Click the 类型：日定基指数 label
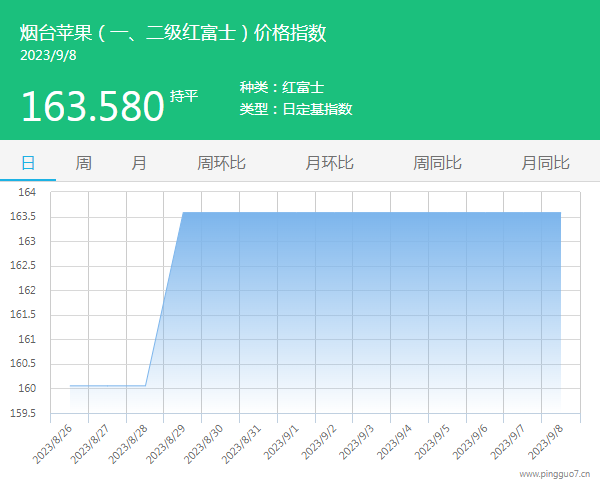The height and width of the screenshot is (484, 600). click(x=295, y=109)
